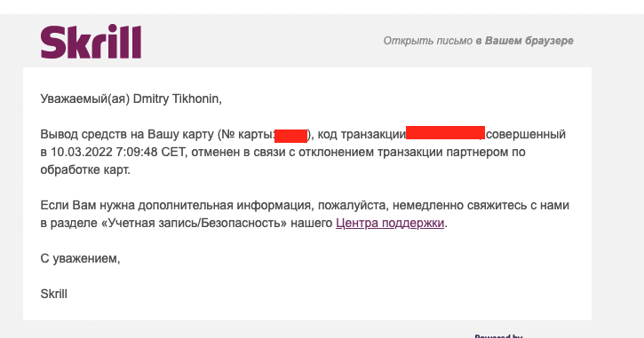Screen dimensions: 644x338
Task: Click 'код транзакции' label text
Action: (x=362, y=134)
